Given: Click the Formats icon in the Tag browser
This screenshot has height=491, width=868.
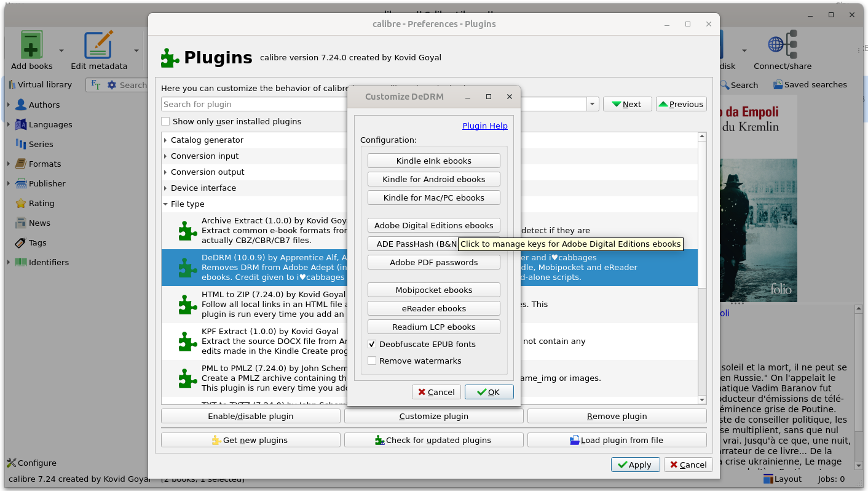Looking at the screenshot, I should tap(22, 164).
